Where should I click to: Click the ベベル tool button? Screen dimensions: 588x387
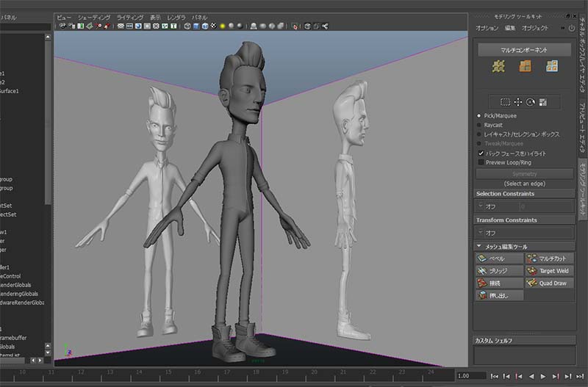coord(499,258)
